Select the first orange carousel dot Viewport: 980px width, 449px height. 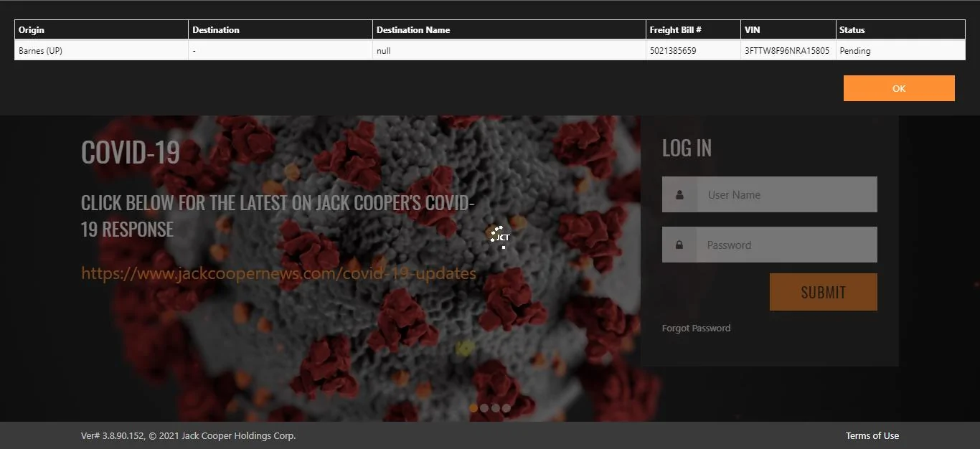pyautogui.click(x=473, y=408)
